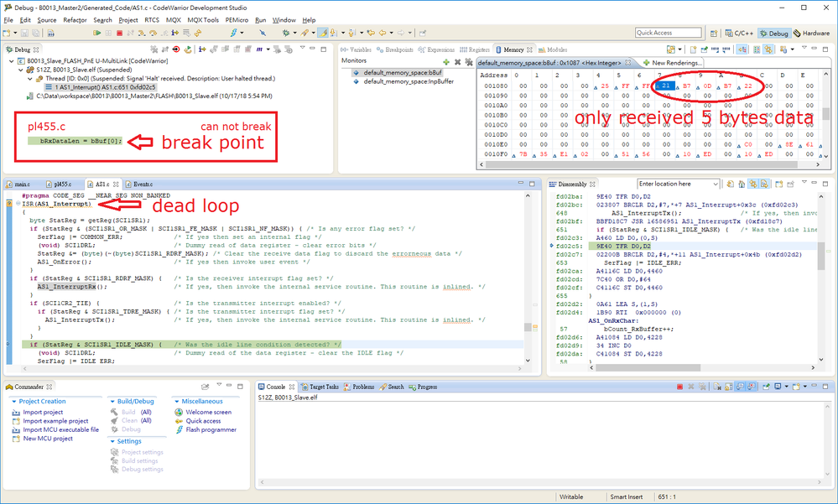Switch to the Hardware perspective
838x504 pixels.
click(811, 34)
